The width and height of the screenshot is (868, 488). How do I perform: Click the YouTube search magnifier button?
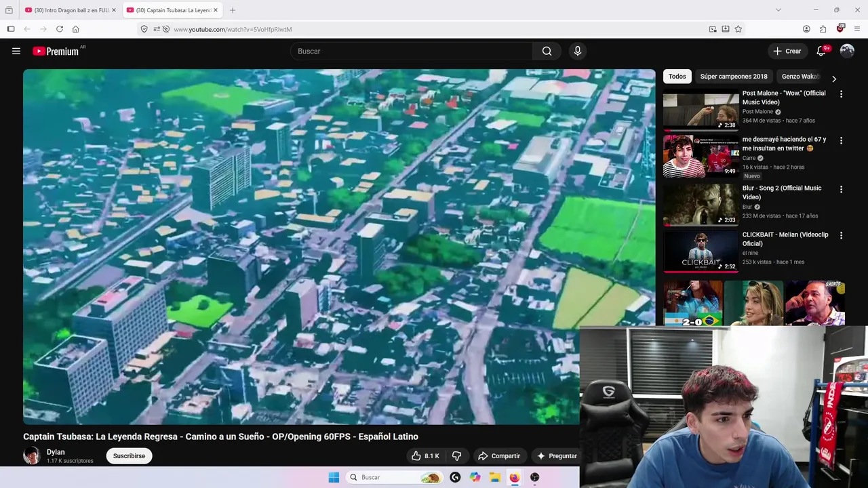(x=547, y=51)
